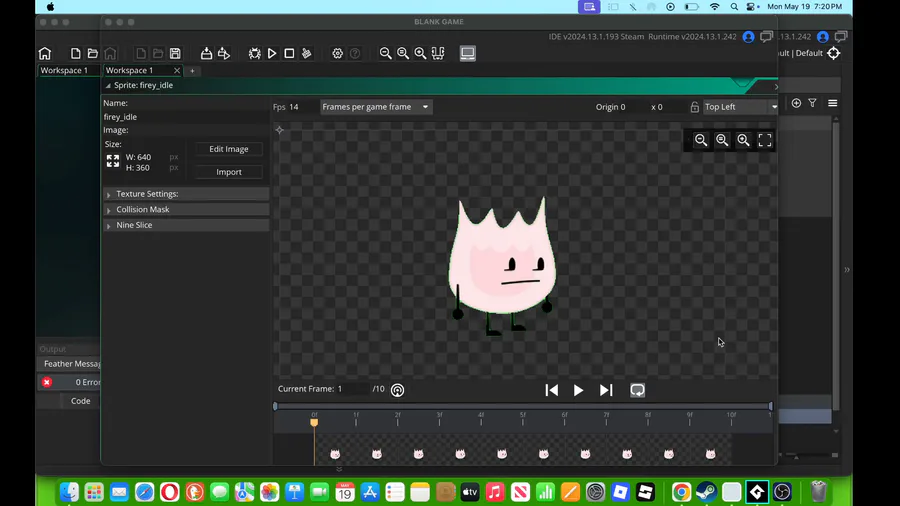Open the Top Left origin preset dropdown
Screen dimensions: 900x506
coord(740,107)
